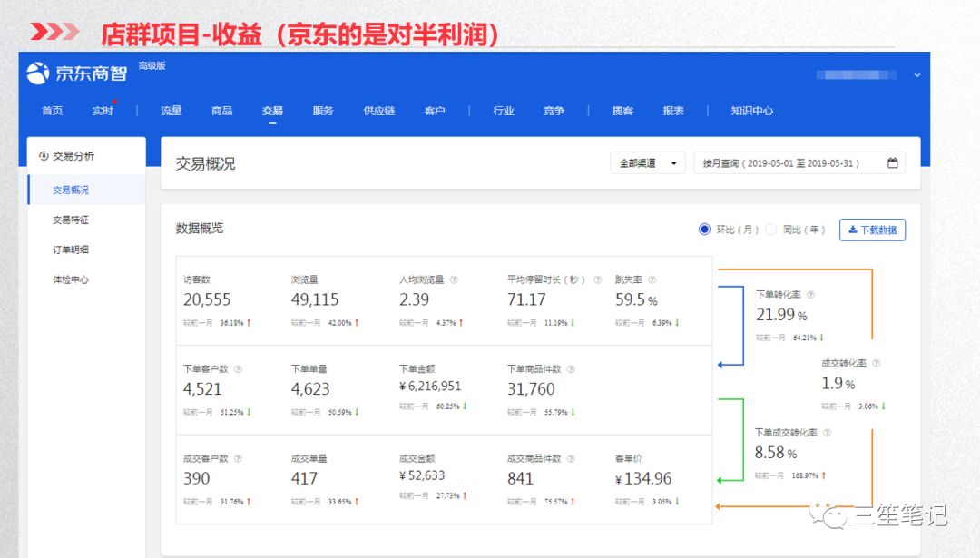Click the 下单客户数 value 4,521
The image size is (980, 558).
(202, 389)
